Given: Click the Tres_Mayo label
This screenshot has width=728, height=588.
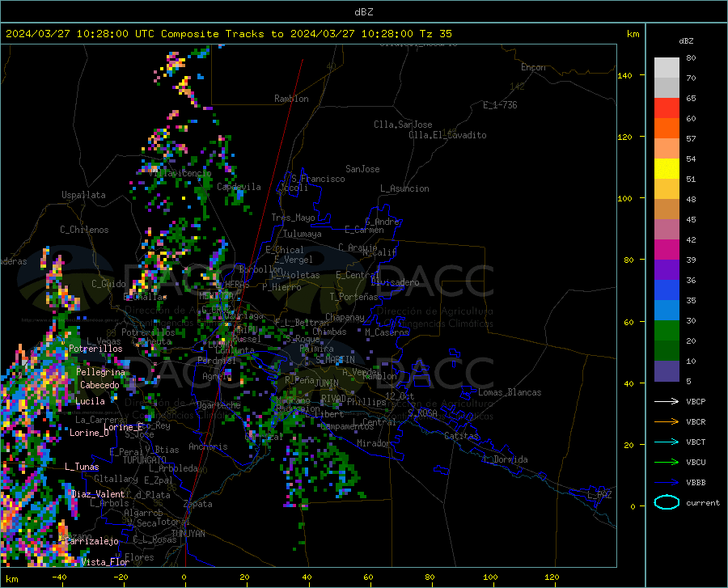Looking at the screenshot, I should pyautogui.click(x=293, y=218).
